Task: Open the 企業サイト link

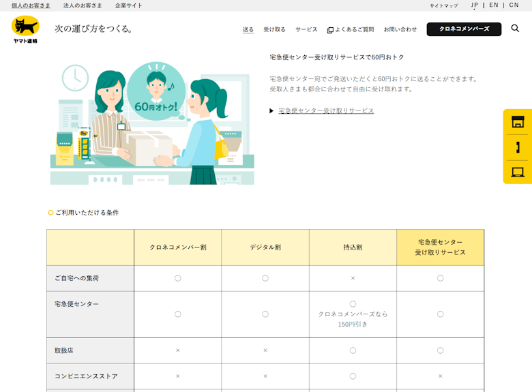Action: click(x=129, y=5)
